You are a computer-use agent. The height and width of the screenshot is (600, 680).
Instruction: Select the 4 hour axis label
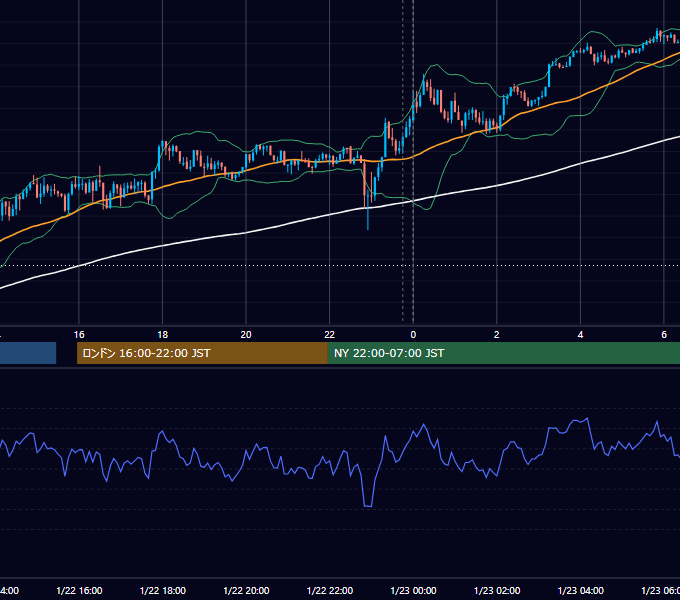[580, 335]
